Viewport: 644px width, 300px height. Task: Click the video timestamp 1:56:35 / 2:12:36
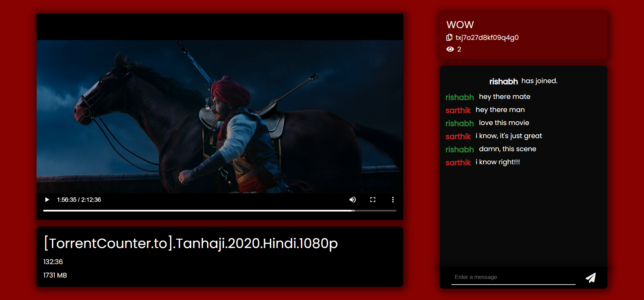click(x=79, y=200)
